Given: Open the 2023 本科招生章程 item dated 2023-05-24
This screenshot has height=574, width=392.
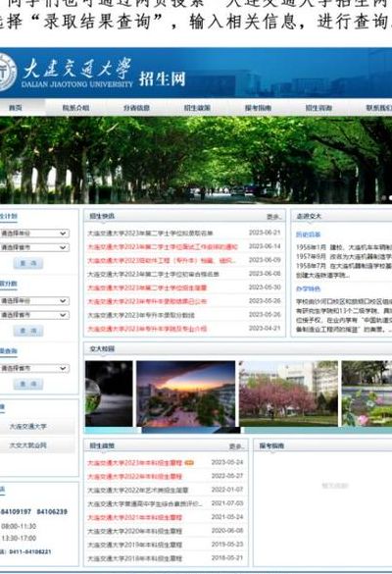Looking at the screenshot, I should click(134, 463).
